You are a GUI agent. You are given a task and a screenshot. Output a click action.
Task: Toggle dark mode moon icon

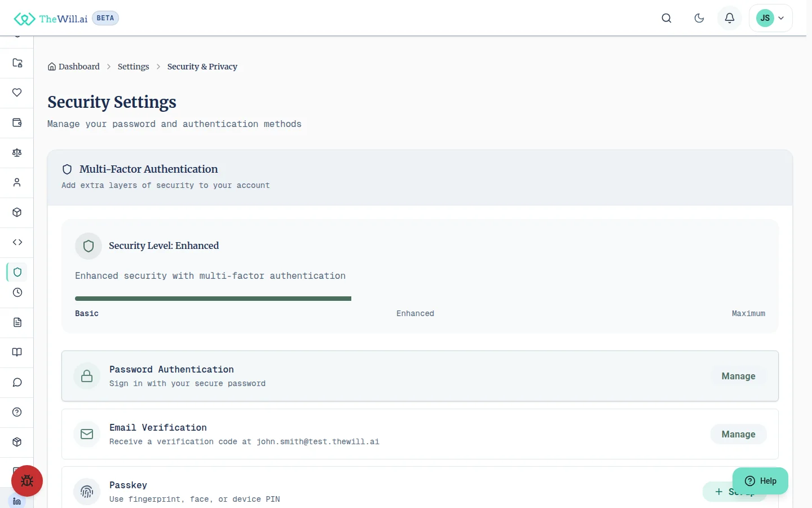(699, 18)
